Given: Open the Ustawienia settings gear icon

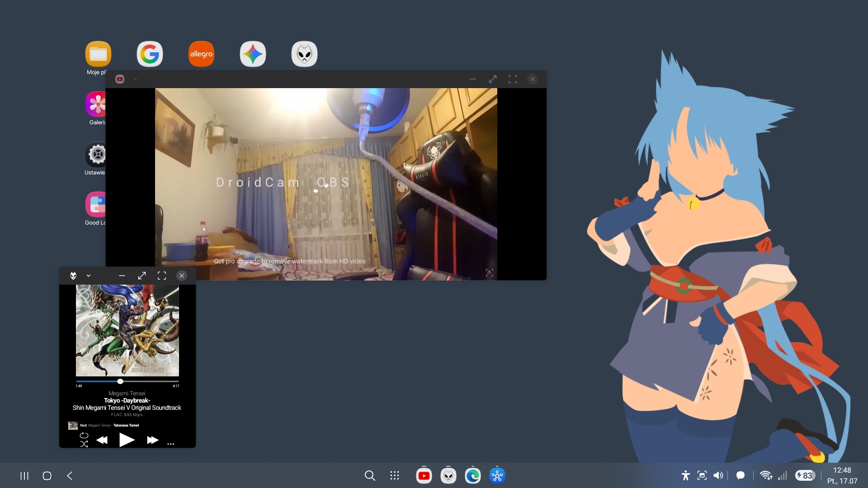Looking at the screenshot, I should click(x=96, y=154).
